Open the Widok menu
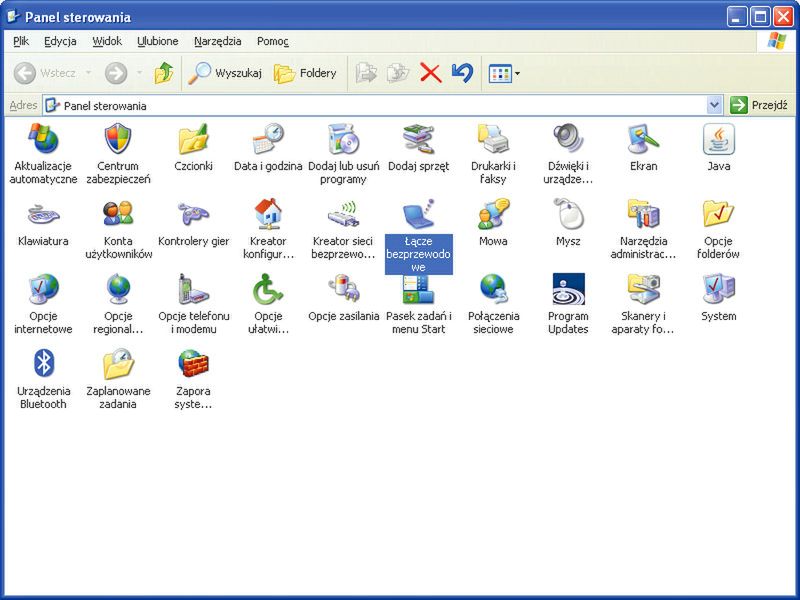Image resolution: width=800 pixels, height=600 pixels. [x=107, y=41]
